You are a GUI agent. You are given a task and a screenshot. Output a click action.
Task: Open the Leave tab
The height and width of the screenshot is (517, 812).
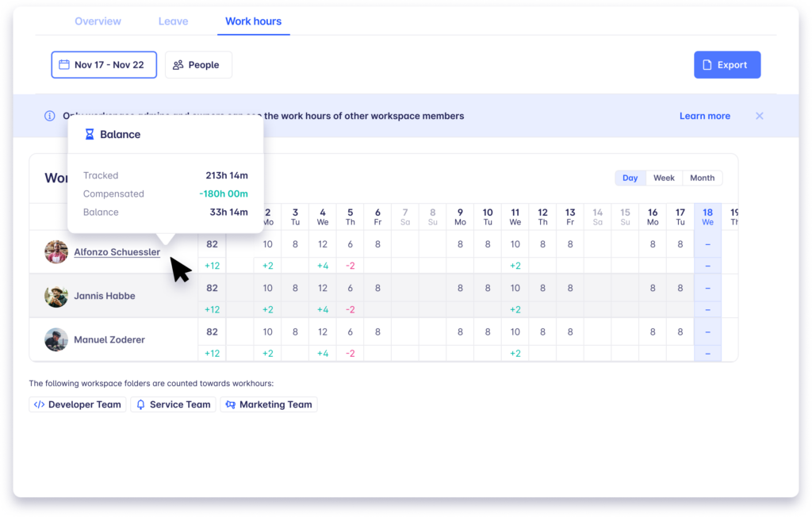pyautogui.click(x=173, y=21)
